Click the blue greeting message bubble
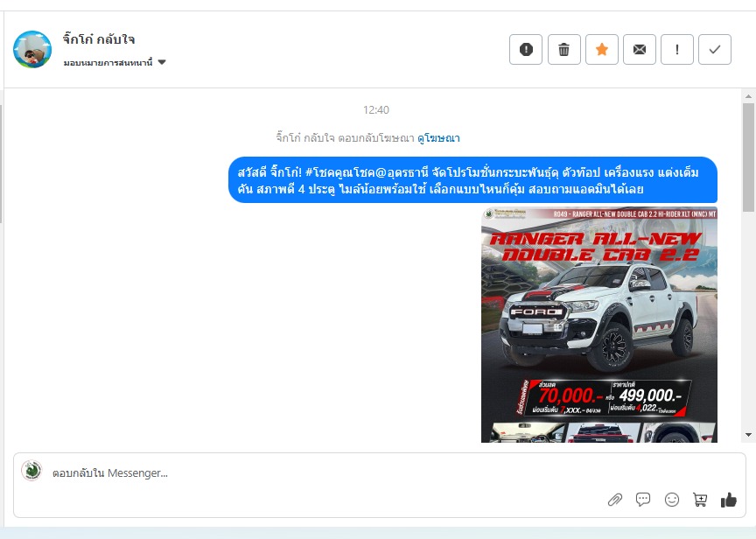Viewport: 756px width, 539px height. pos(472,180)
